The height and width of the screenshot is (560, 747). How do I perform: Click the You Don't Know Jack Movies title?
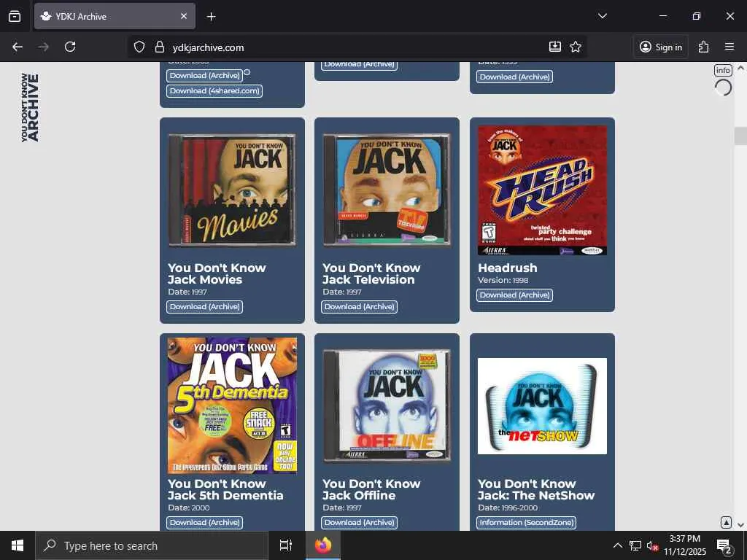click(x=217, y=274)
